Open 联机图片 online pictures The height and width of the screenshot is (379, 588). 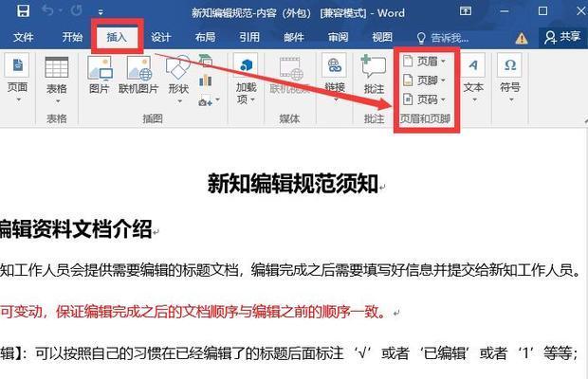point(138,75)
